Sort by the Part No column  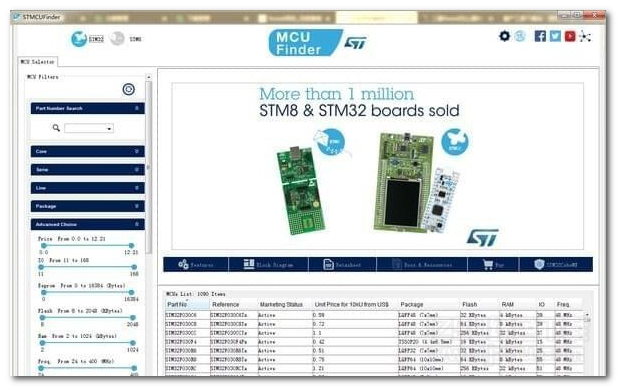point(187,304)
